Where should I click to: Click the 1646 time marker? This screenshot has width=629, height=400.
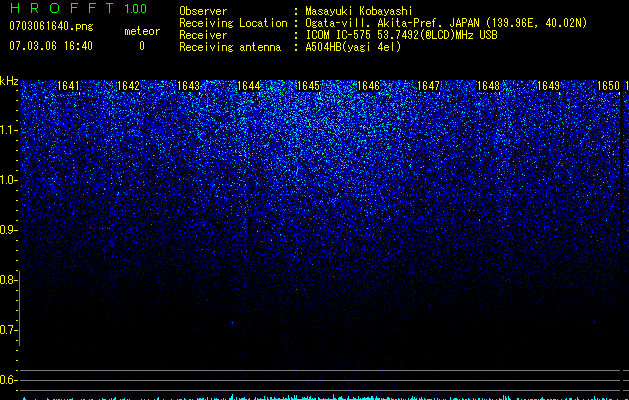pyautogui.click(x=368, y=86)
